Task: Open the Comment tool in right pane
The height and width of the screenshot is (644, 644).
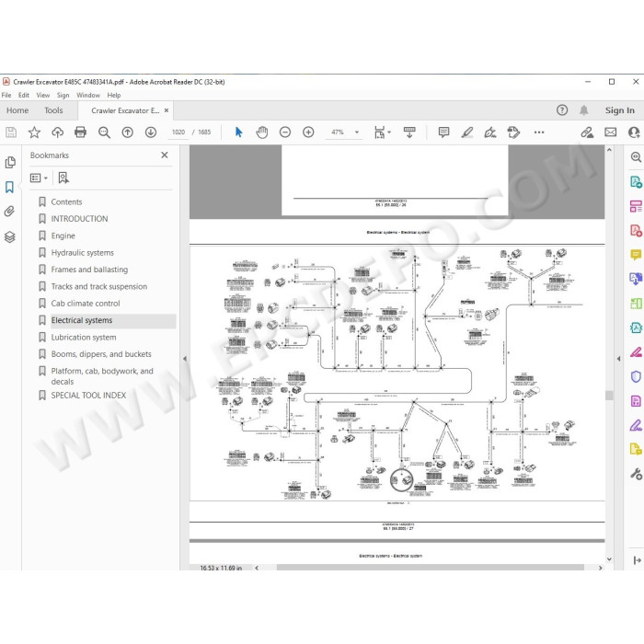Action: pyautogui.click(x=636, y=255)
